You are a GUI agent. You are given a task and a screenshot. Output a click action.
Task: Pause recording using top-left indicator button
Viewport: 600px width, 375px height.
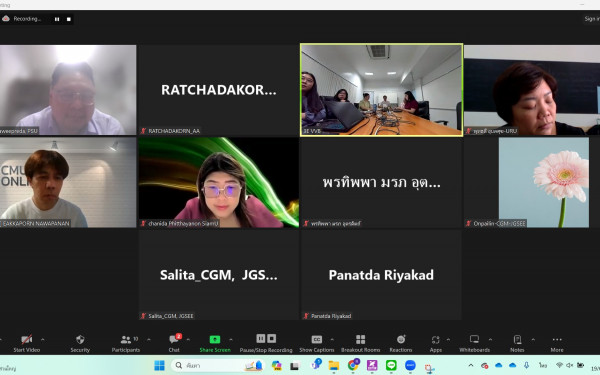tap(57, 19)
